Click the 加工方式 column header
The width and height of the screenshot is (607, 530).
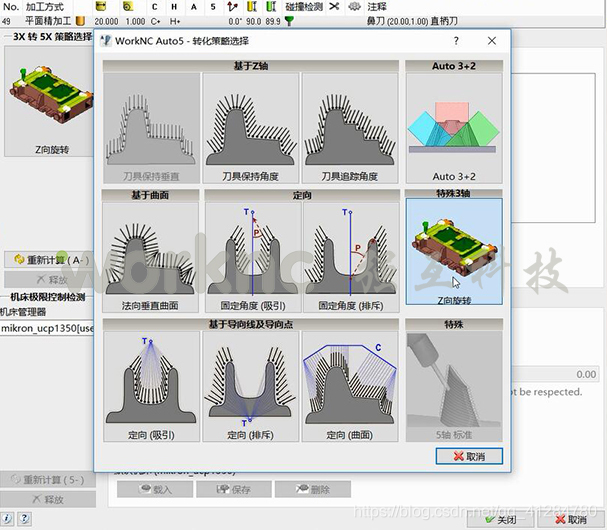pos(45,7)
